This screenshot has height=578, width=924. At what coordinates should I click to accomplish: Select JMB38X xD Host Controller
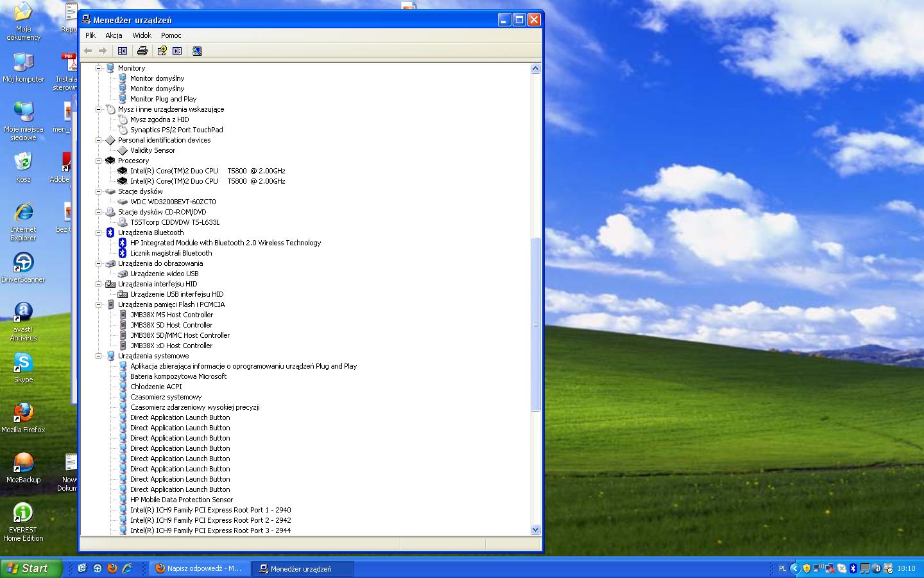pyautogui.click(x=171, y=346)
